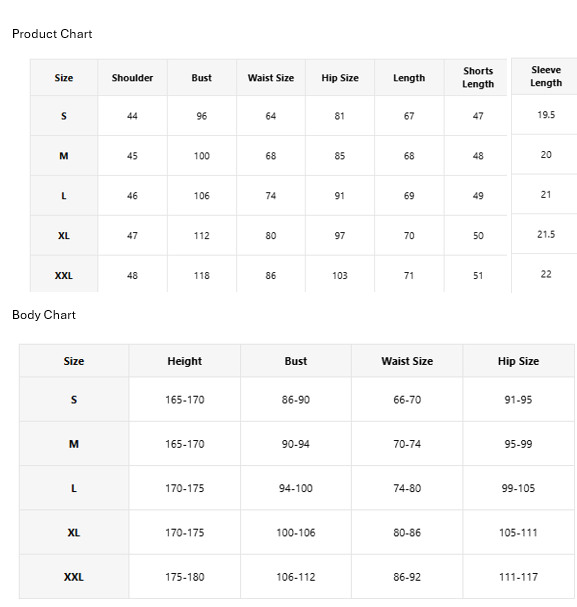Select the Shorts Length column header
The image size is (577, 607).
tap(478, 77)
